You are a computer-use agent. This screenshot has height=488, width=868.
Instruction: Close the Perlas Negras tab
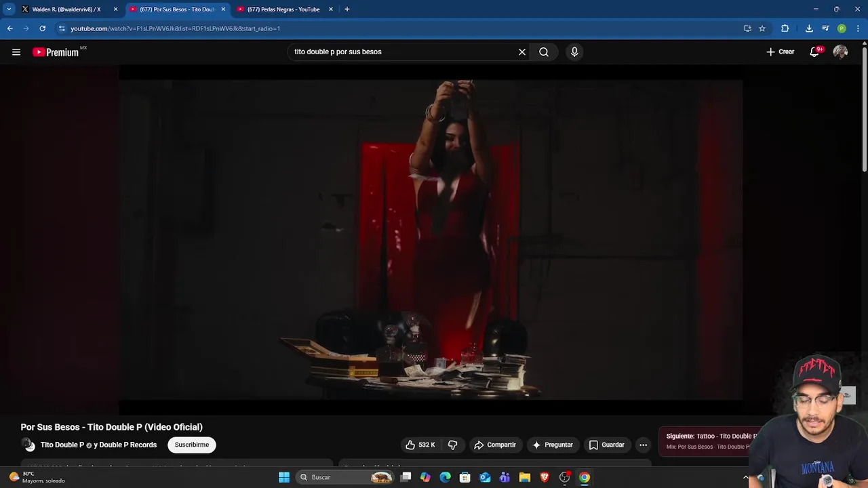tap(331, 9)
